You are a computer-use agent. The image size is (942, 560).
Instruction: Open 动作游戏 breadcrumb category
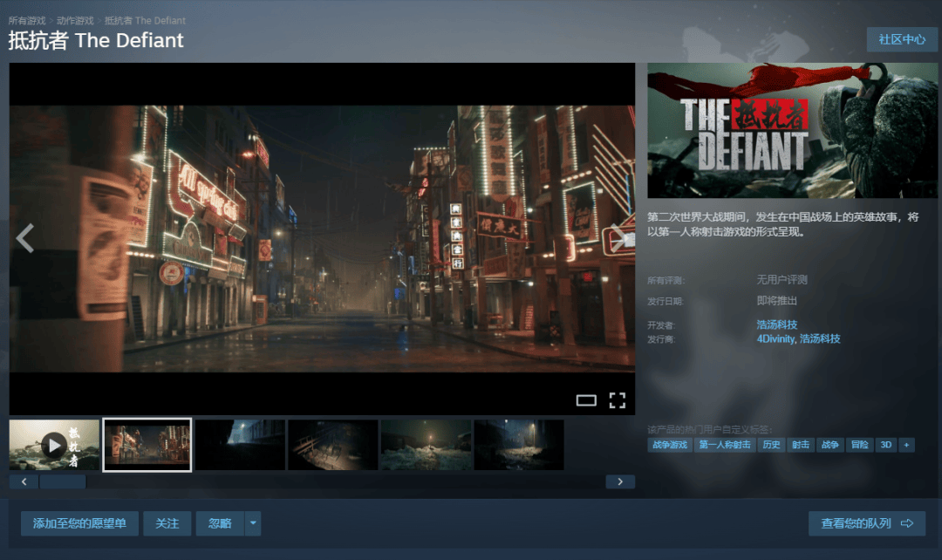[x=75, y=20]
